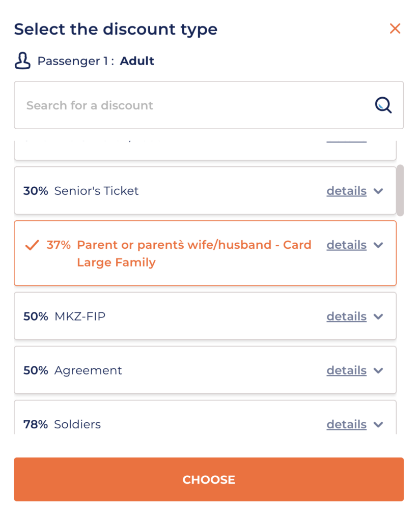420x521 pixels.
Task: Open details link for MKZ-FIP
Action: point(346,316)
